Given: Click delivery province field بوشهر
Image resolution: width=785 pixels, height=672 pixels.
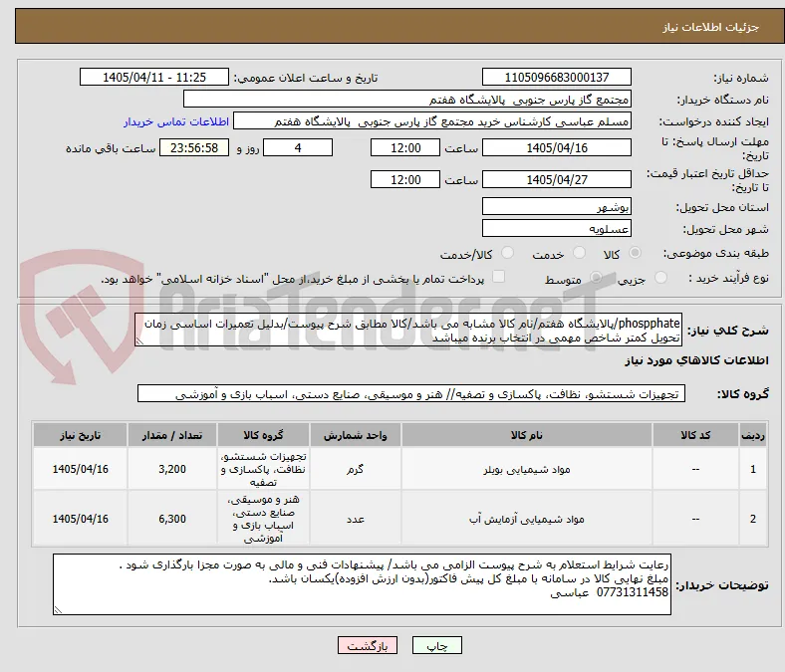Looking at the screenshot, I should coord(556,206).
